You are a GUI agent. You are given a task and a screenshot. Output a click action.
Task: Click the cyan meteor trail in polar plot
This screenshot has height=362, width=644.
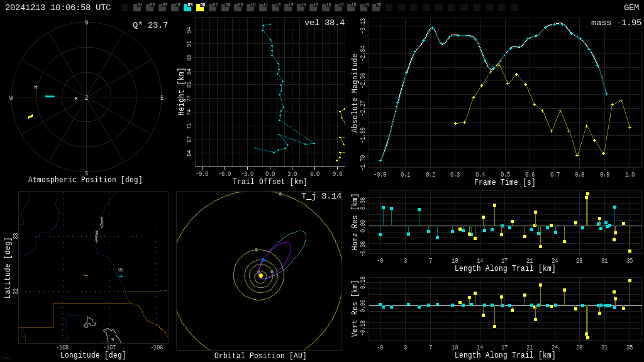click(50, 96)
